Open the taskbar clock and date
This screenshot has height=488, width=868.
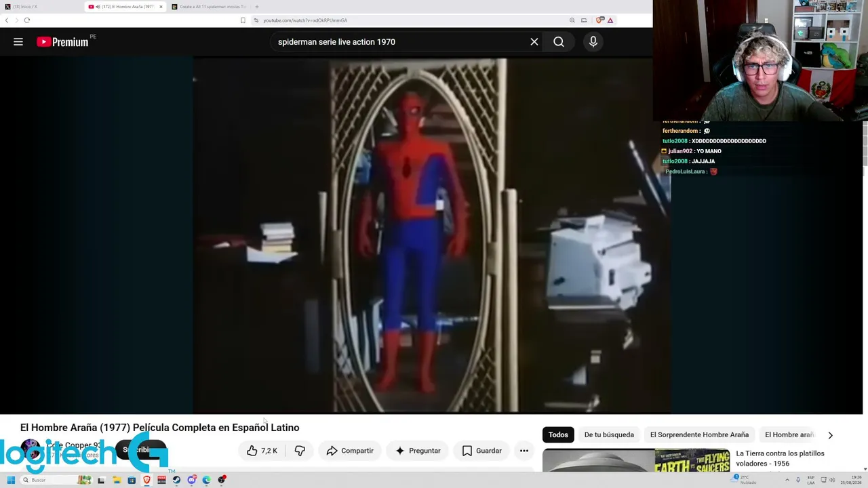850,480
